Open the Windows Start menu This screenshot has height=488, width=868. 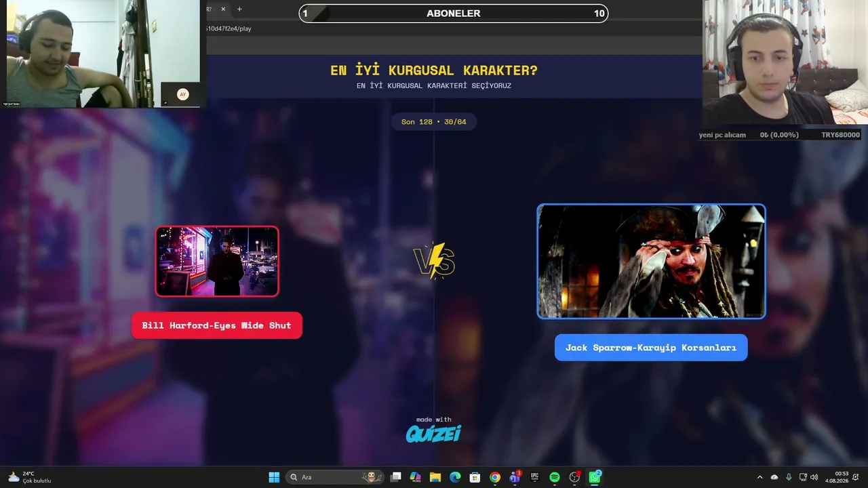[274, 477]
